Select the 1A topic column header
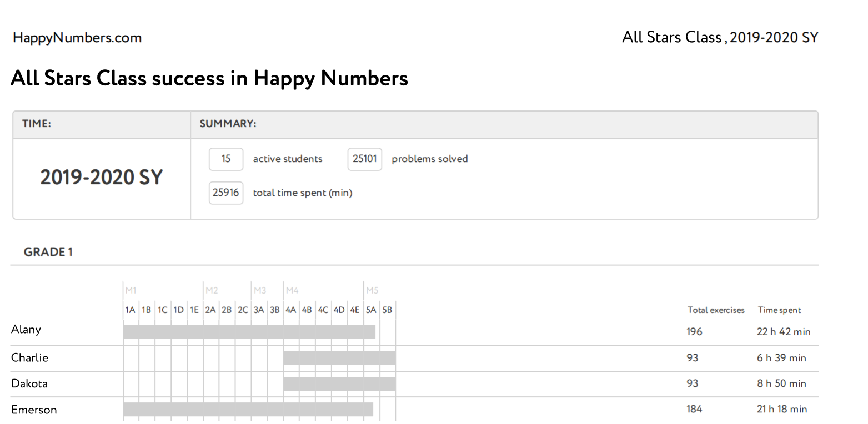868x424 pixels. pos(130,310)
